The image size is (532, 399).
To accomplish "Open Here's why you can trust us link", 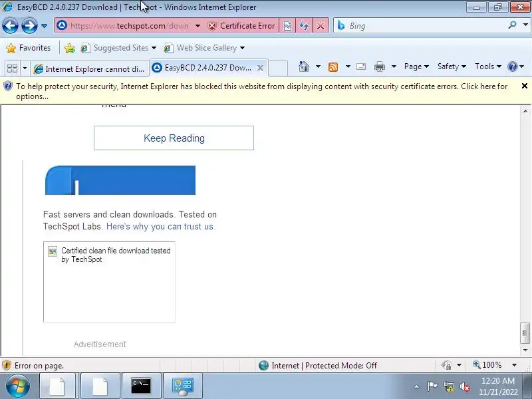I will point(161,226).
